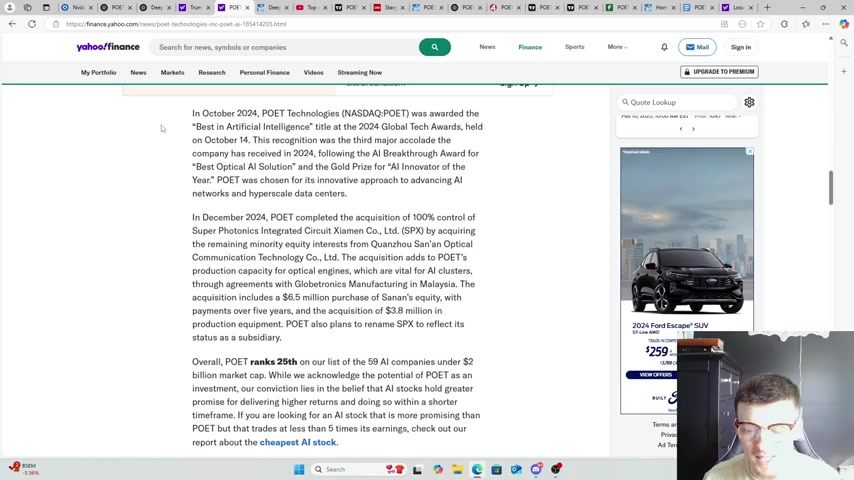Open the notifications bell icon
Screen dimensions: 854x480
(x=664, y=47)
